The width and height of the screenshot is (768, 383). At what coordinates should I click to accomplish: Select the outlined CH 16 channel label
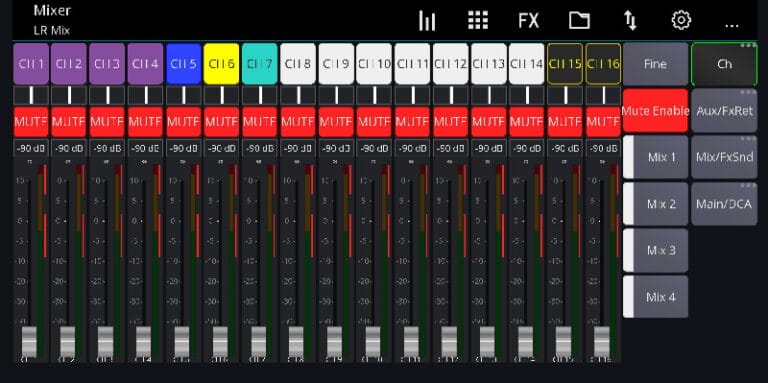(x=603, y=64)
